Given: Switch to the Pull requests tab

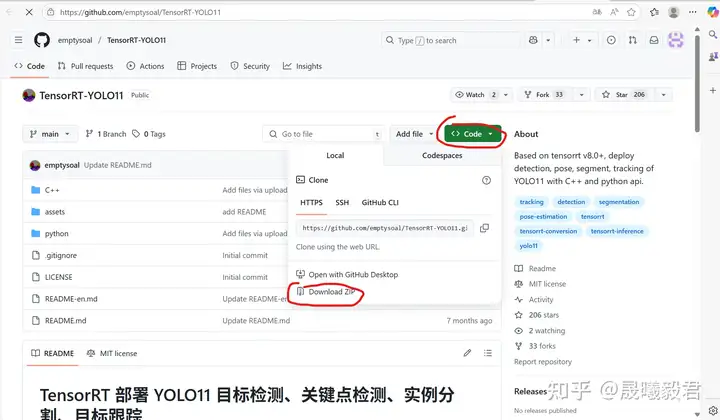Looking at the screenshot, I should pyautogui.click(x=85, y=66).
